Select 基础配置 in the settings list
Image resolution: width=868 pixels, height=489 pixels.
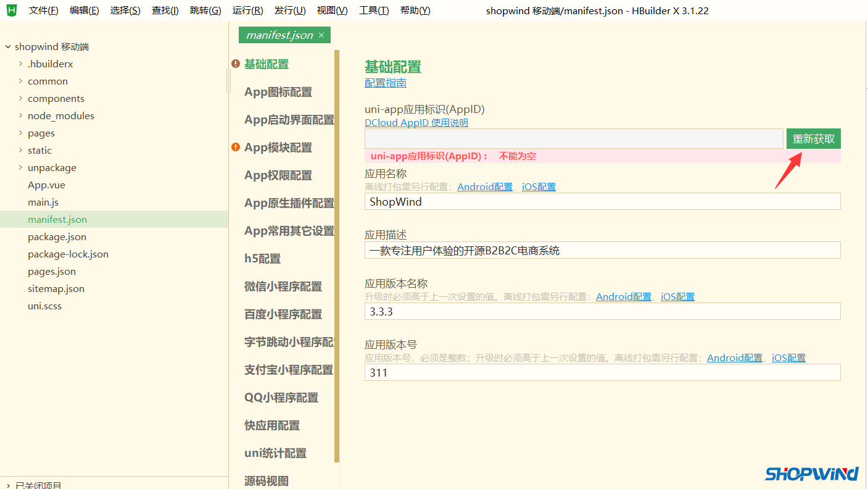pos(267,64)
